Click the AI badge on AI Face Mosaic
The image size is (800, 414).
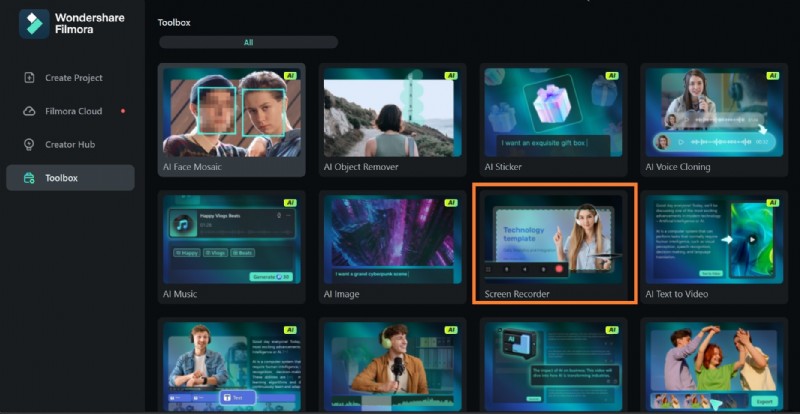coord(290,75)
